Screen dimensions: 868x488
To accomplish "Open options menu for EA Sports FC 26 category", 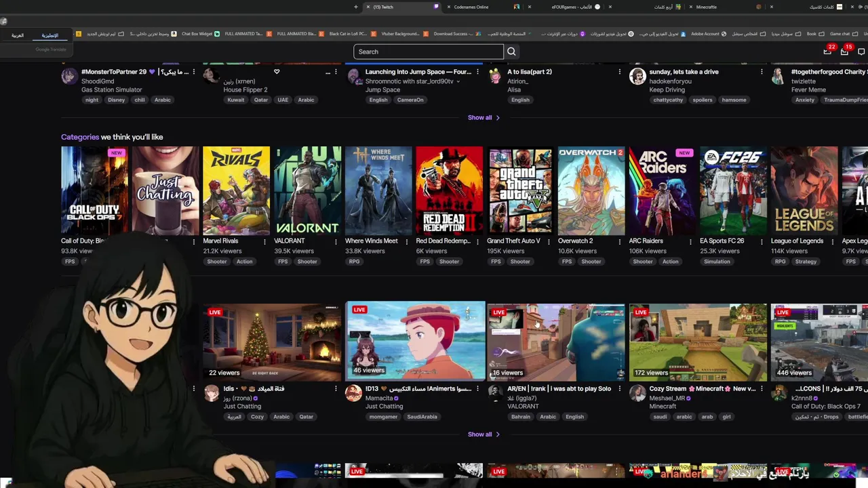I will 762,241.
